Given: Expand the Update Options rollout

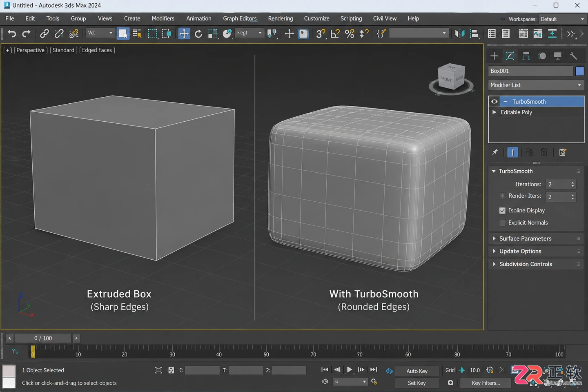Looking at the screenshot, I should pos(536,251).
